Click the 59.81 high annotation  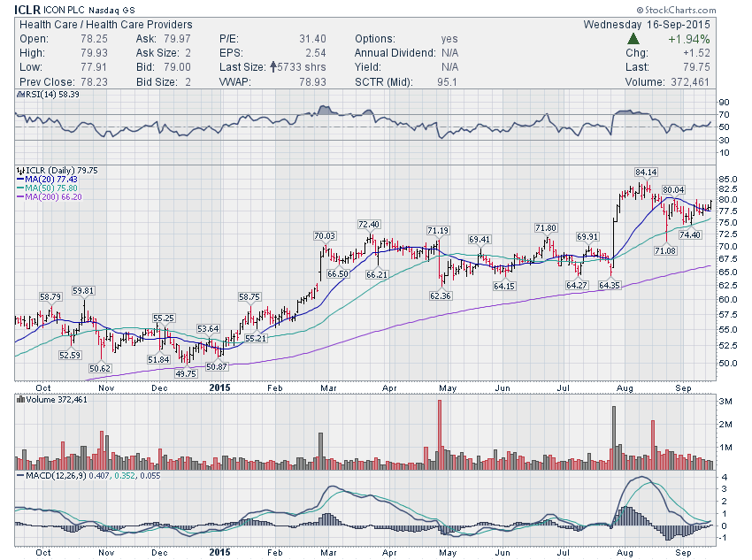pos(83,290)
